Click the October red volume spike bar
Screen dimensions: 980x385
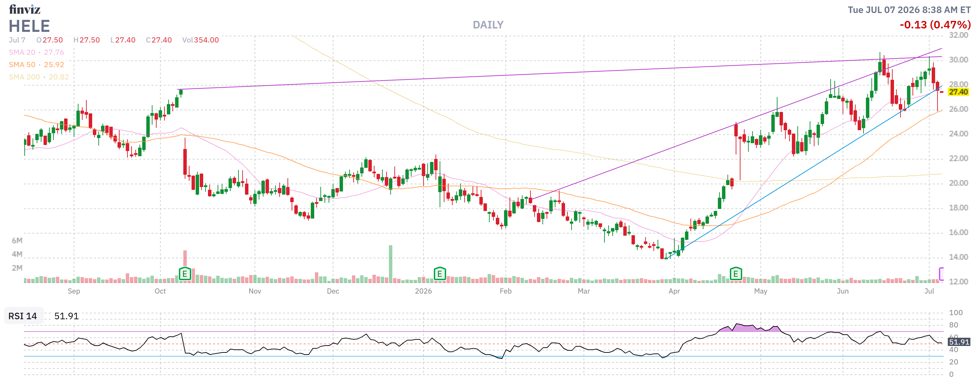(x=185, y=258)
